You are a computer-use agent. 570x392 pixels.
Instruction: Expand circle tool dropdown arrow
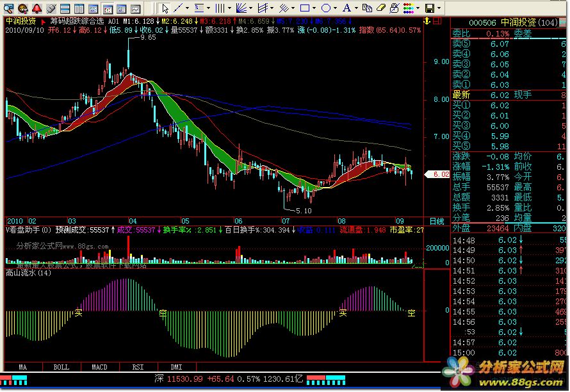335,8
